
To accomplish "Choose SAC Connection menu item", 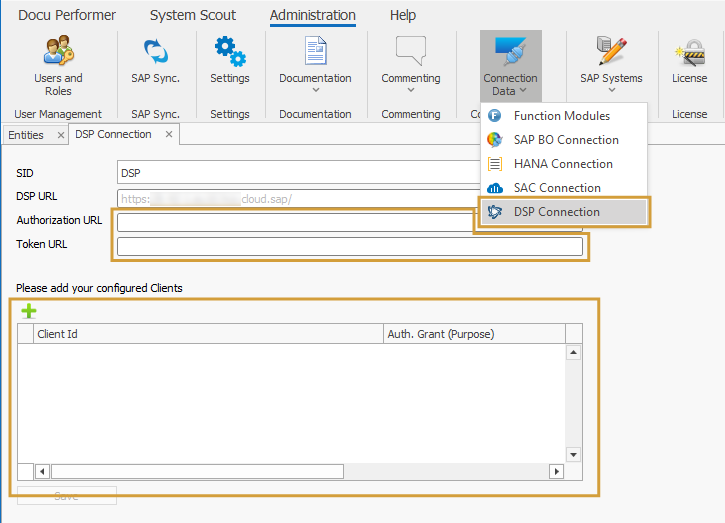I will [557, 188].
